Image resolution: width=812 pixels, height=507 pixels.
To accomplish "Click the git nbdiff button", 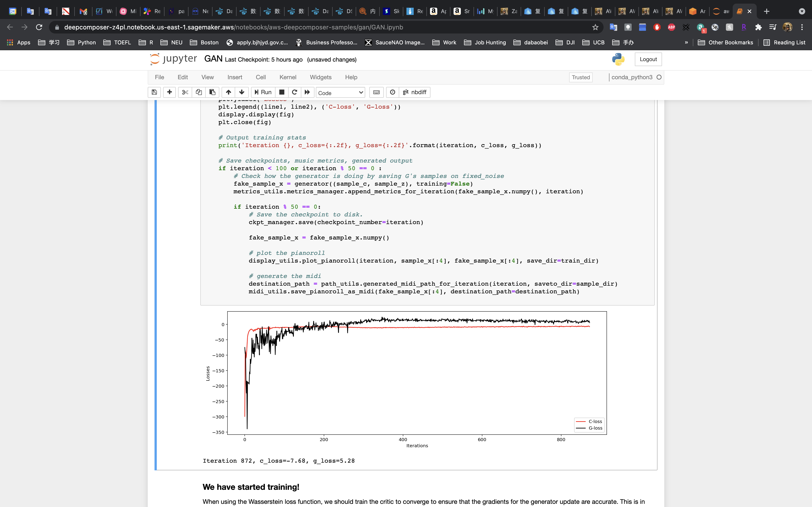I will (x=414, y=92).
